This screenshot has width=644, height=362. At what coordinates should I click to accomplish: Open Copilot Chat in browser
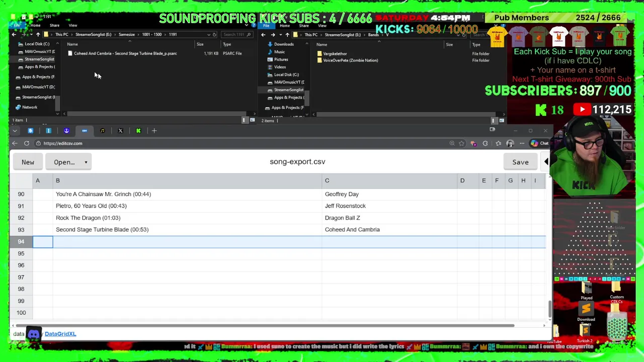click(x=540, y=143)
